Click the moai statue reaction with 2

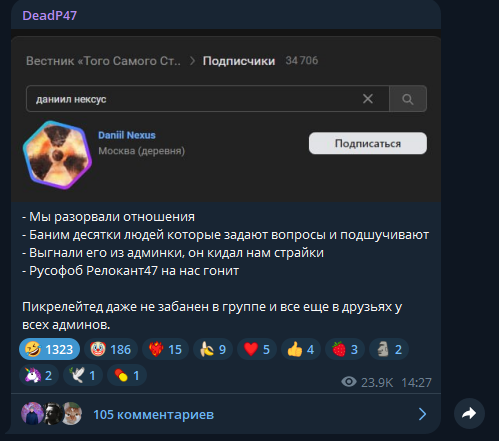[x=389, y=349]
